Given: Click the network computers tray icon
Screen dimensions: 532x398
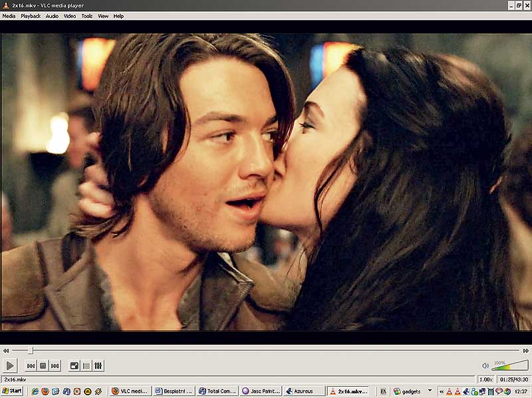Looking at the screenshot, I should 482,391.
